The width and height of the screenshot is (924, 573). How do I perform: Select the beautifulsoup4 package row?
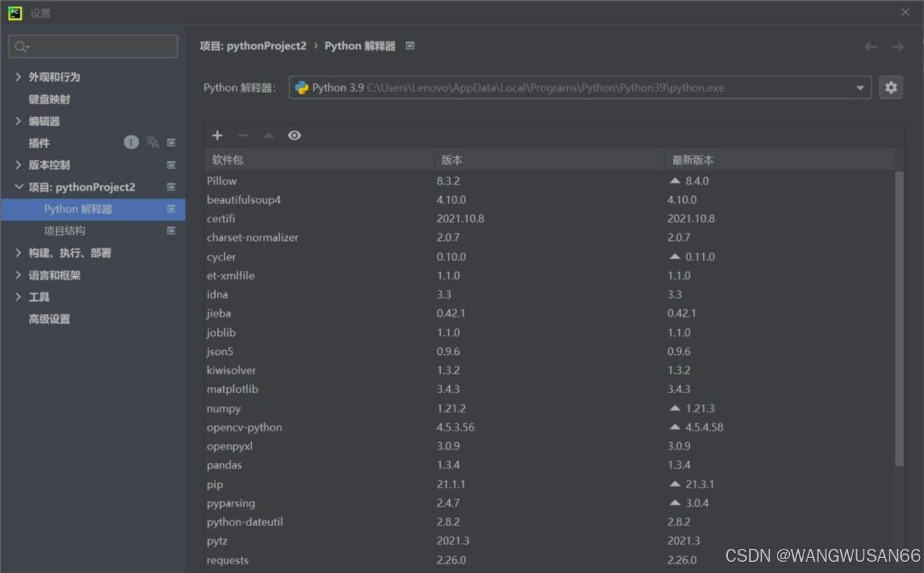coord(550,200)
